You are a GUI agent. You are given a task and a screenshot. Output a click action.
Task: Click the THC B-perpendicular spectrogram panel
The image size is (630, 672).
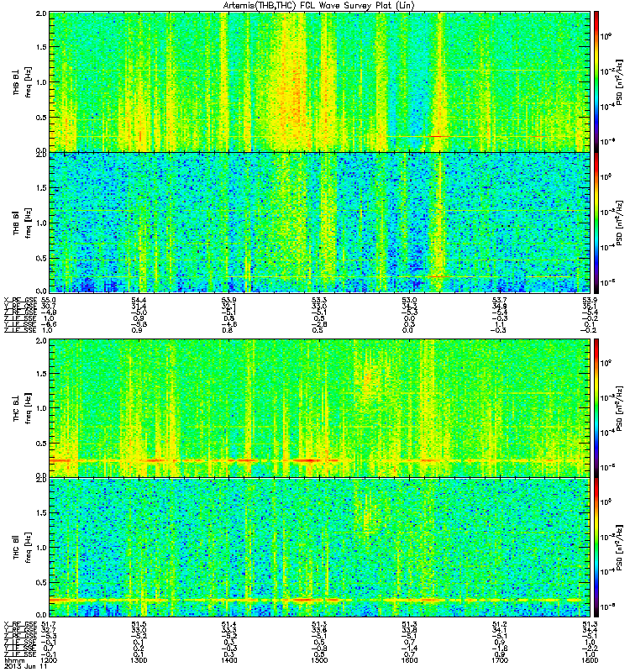[x=320, y=408]
